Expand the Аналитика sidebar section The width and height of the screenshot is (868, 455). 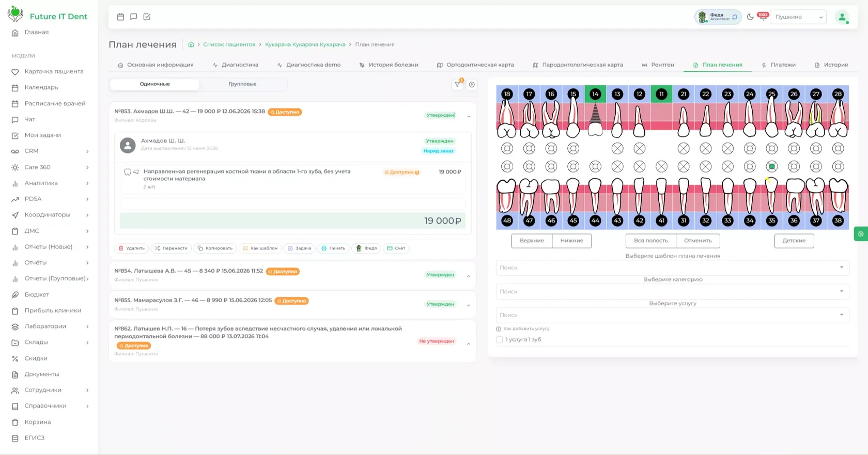pos(49,183)
